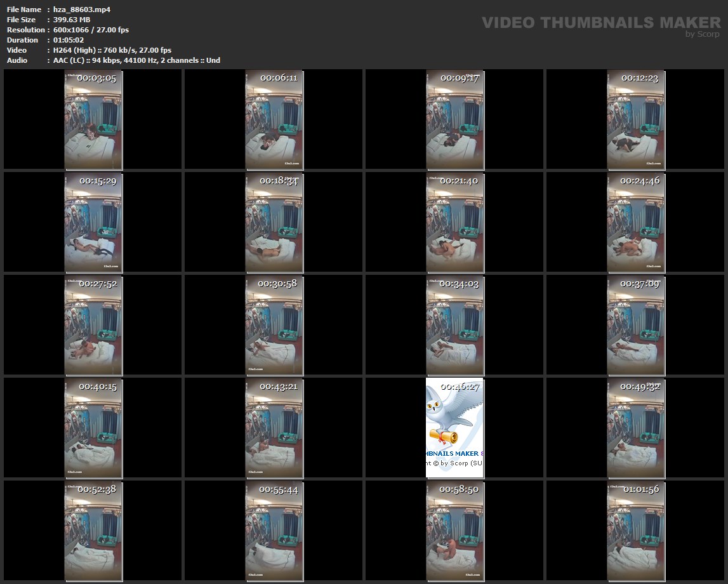Click the 00:30:58 thumbnail
728x584 pixels.
274,326
